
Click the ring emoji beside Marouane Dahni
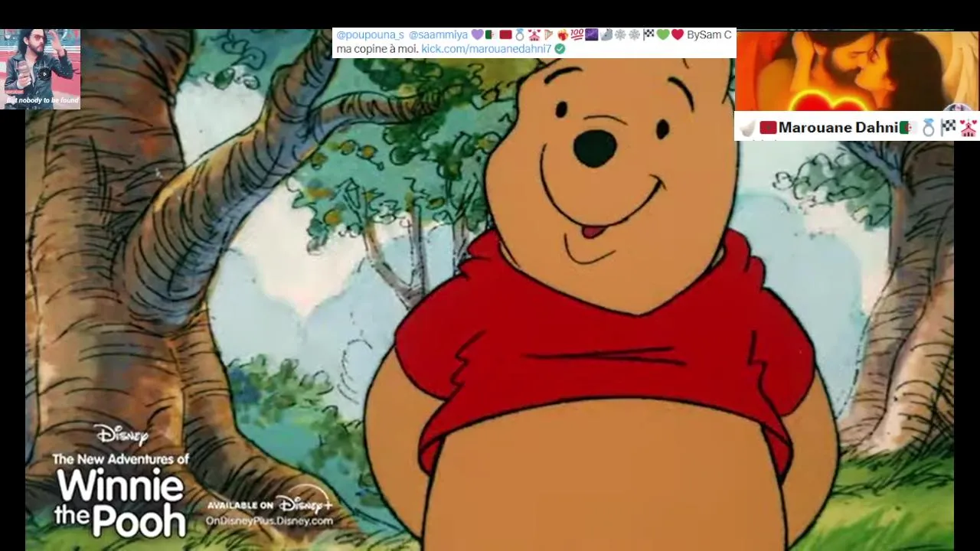point(929,128)
